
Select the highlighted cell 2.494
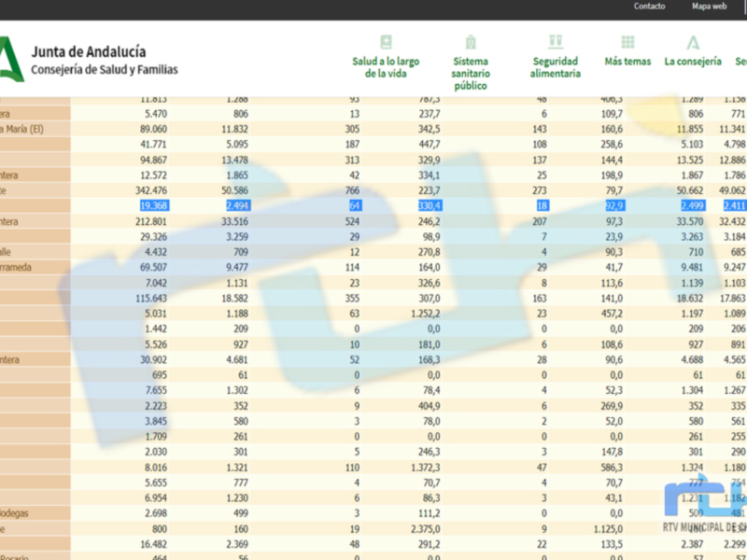[237, 205]
